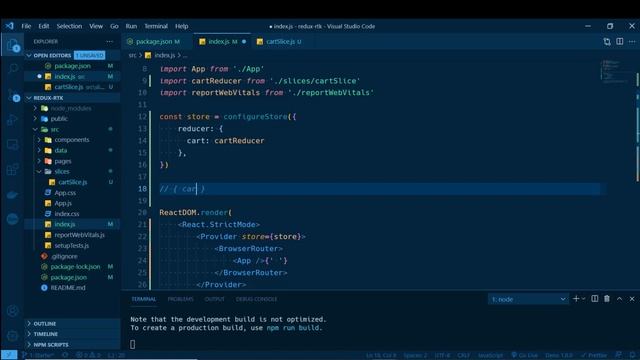
Task: Kill the terminal with the trash icon
Action: coord(607,299)
